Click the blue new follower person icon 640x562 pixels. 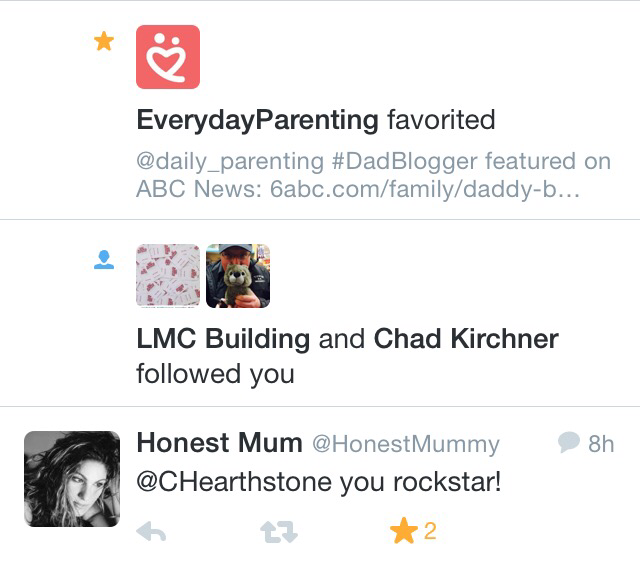(103, 260)
